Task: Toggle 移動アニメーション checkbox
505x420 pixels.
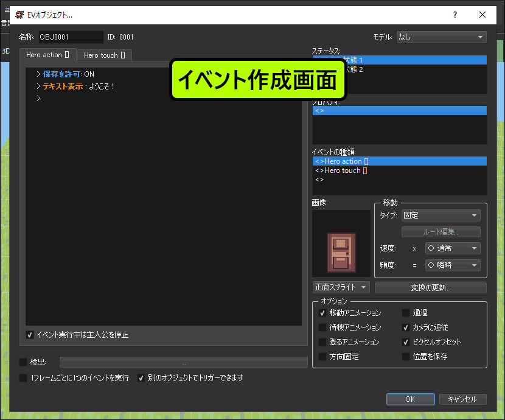Action: click(x=322, y=313)
